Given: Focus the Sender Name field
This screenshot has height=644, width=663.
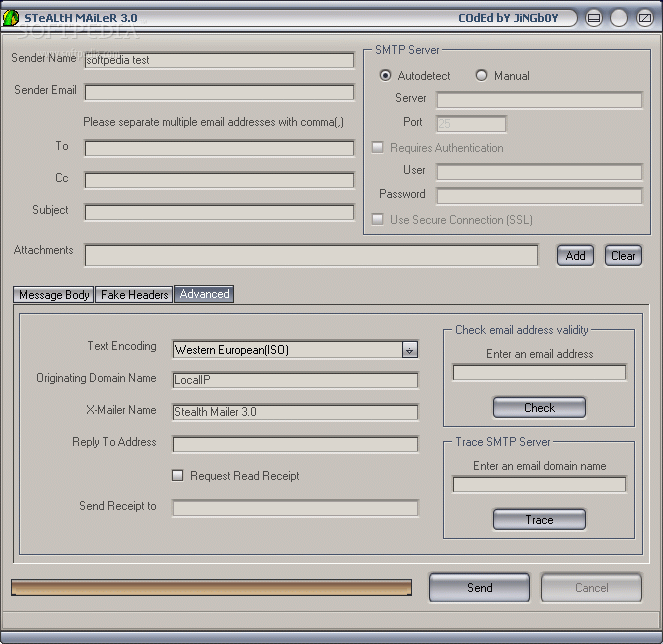Looking at the screenshot, I should [x=219, y=60].
